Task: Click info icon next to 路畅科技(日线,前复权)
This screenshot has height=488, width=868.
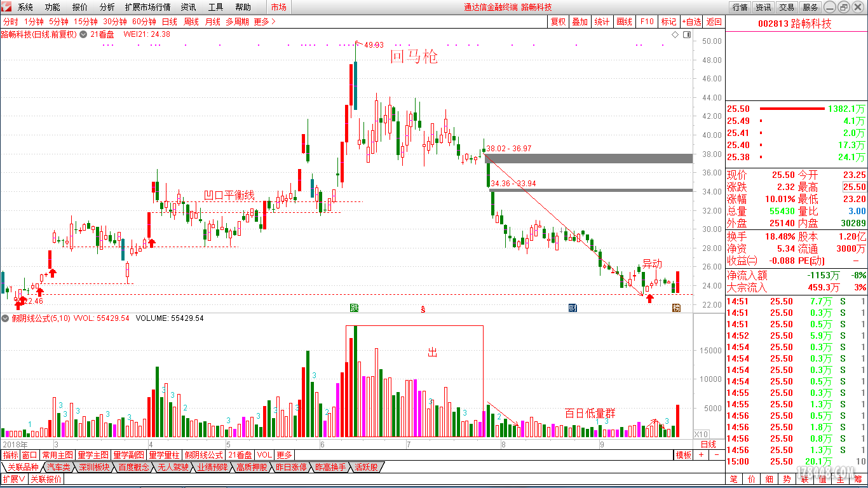Action: coord(82,34)
